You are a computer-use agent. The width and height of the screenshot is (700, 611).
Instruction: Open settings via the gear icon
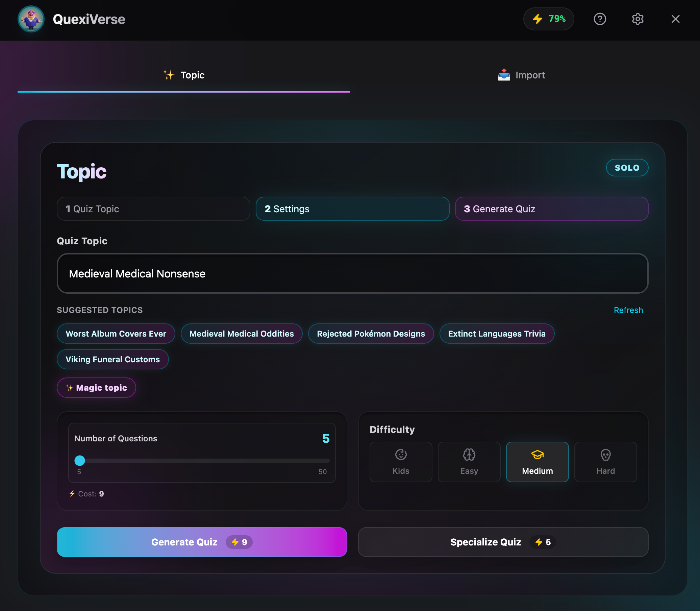pyautogui.click(x=637, y=19)
